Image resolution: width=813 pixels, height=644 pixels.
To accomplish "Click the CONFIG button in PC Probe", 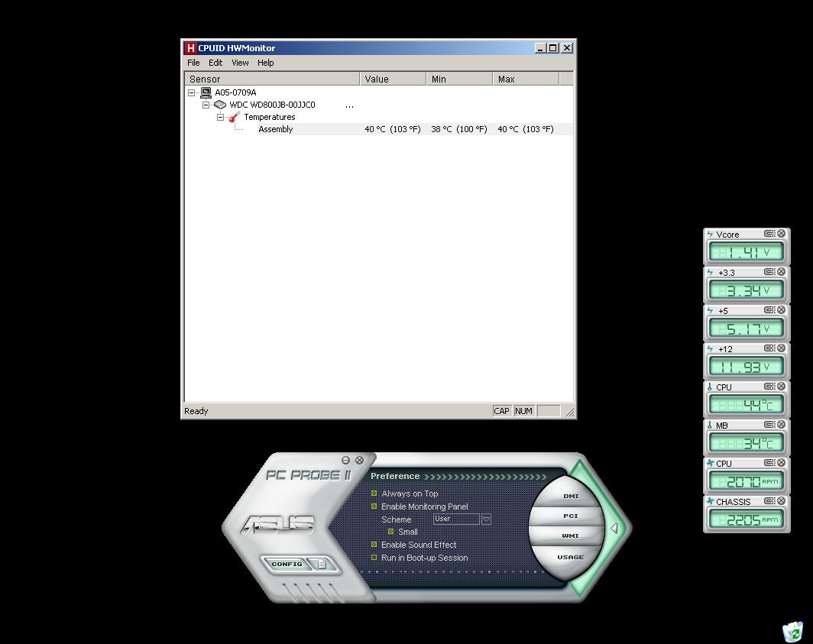I will [287, 564].
